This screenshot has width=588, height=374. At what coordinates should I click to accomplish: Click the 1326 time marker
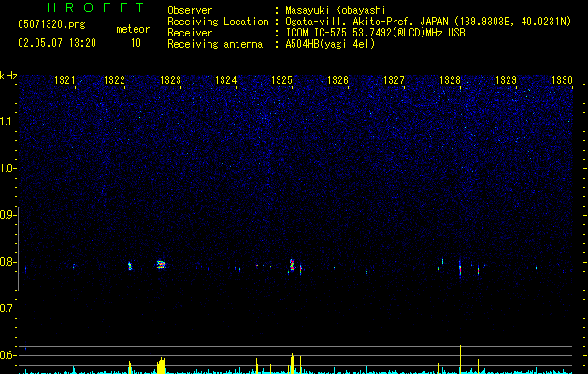coord(337,80)
